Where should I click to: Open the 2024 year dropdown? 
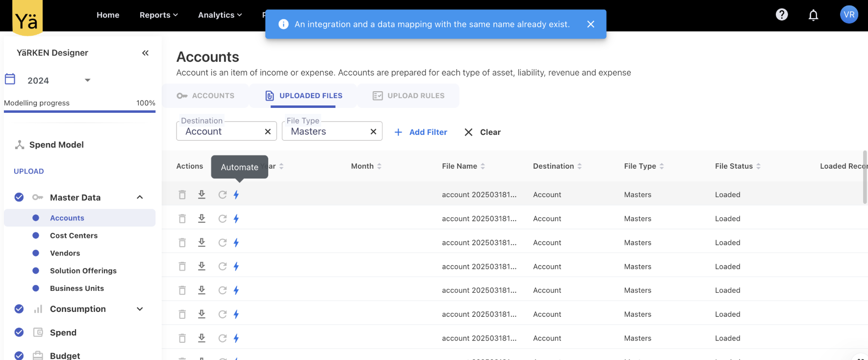tap(87, 80)
